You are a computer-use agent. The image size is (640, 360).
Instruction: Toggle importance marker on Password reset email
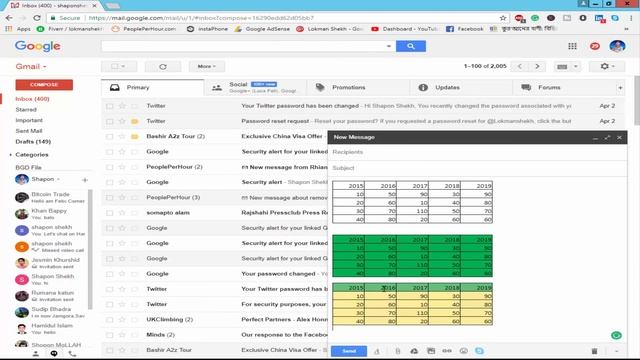[x=135, y=121]
